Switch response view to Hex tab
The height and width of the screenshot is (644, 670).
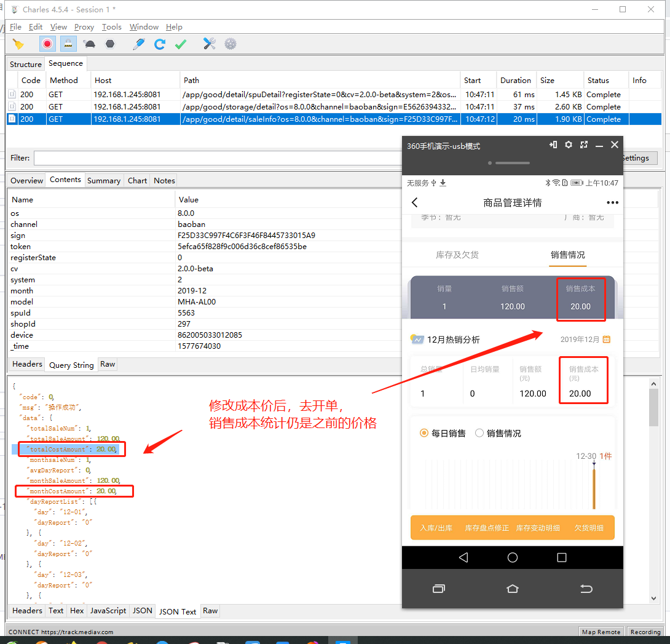tap(77, 611)
